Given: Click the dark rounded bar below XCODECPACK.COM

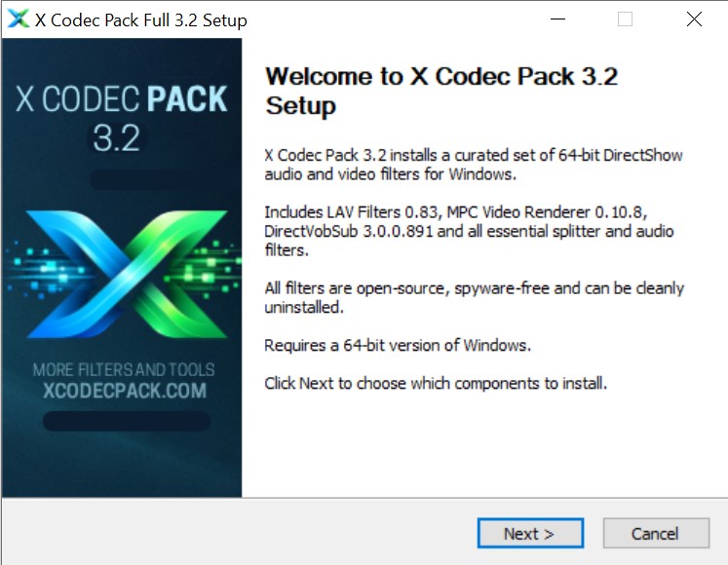Looking at the screenshot, I should (127, 421).
